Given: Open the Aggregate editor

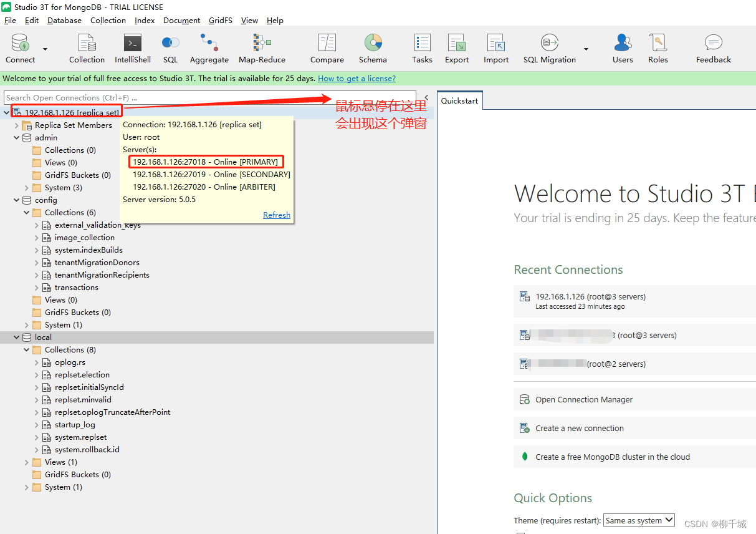Looking at the screenshot, I should tap(209, 49).
